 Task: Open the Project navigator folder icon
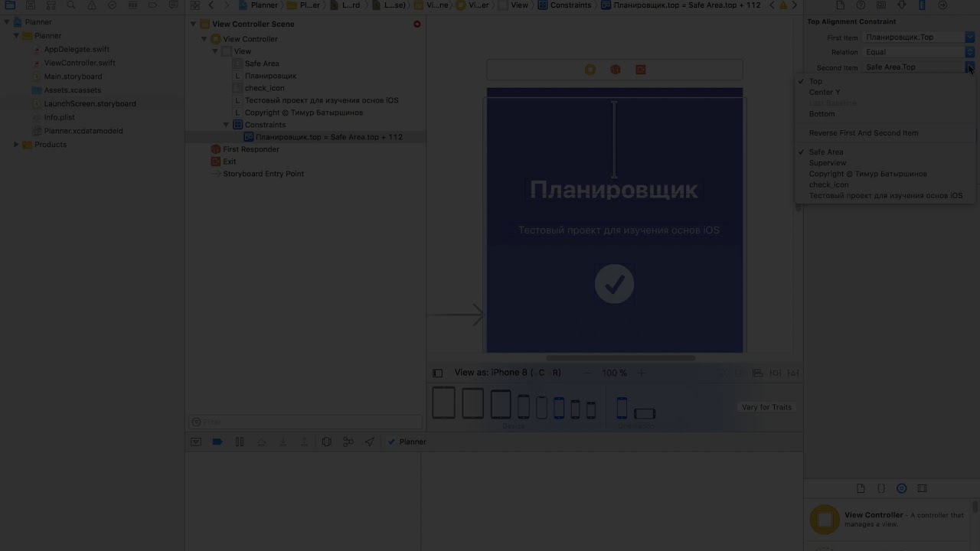point(10,5)
